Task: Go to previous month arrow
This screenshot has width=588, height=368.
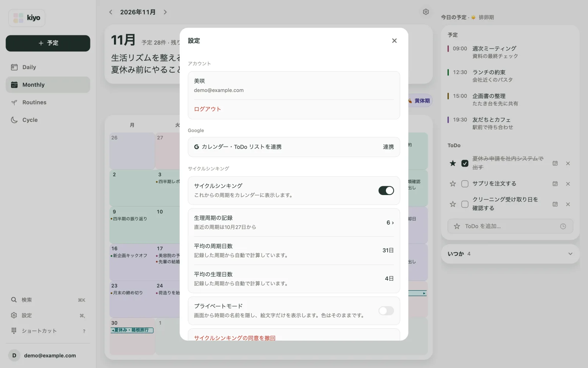Action: pos(111,12)
